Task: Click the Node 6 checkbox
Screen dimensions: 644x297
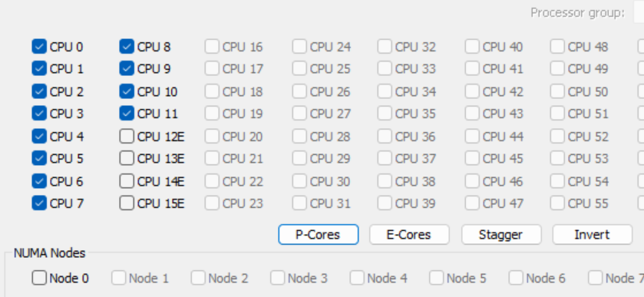Action: tap(516, 278)
